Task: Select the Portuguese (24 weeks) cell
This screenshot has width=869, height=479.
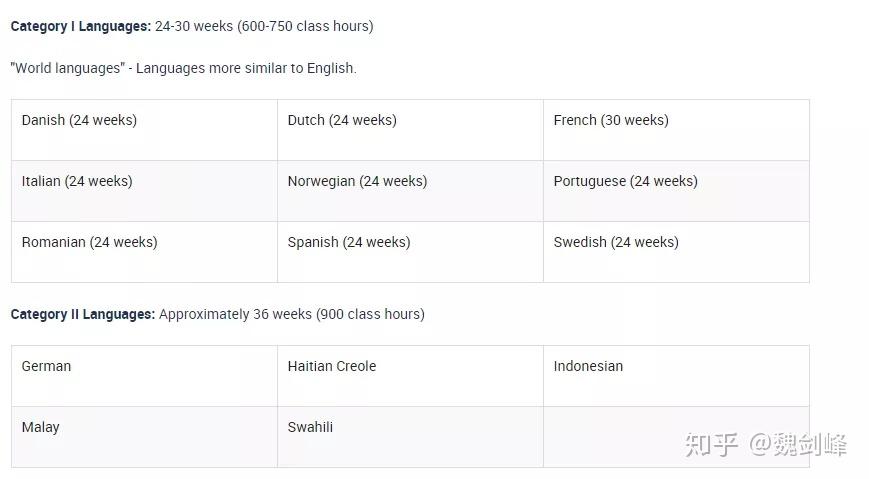Action: (626, 181)
